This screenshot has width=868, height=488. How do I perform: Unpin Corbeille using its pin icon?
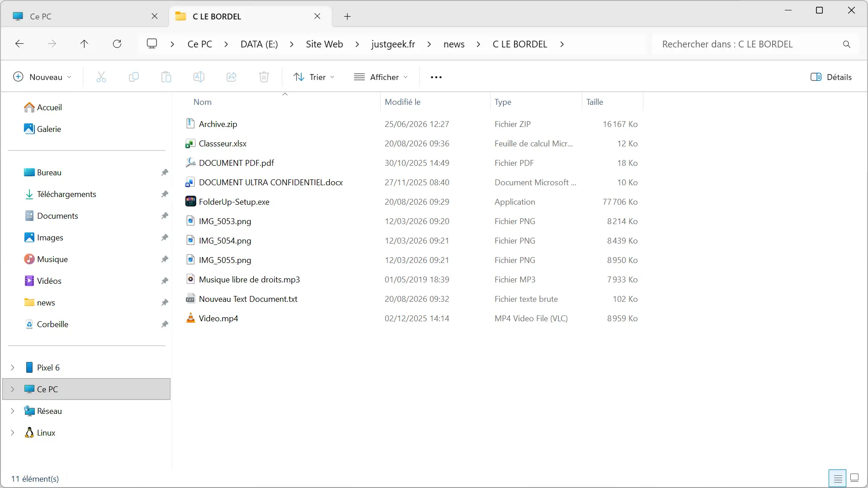165,324
